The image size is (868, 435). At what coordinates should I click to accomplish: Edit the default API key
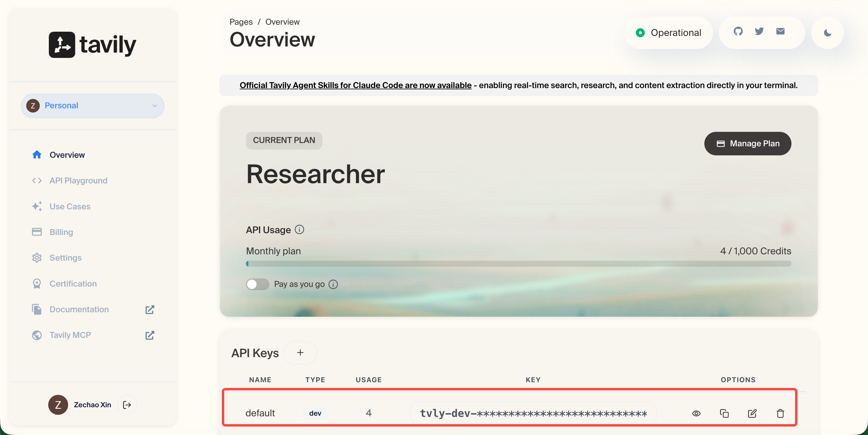[752, 413]
